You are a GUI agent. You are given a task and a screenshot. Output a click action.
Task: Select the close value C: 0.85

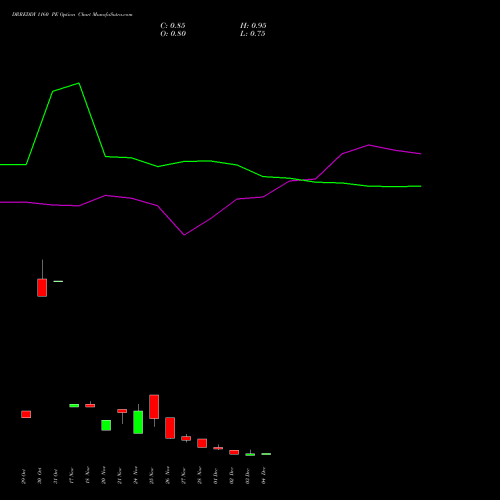click(x=173, y=26)
